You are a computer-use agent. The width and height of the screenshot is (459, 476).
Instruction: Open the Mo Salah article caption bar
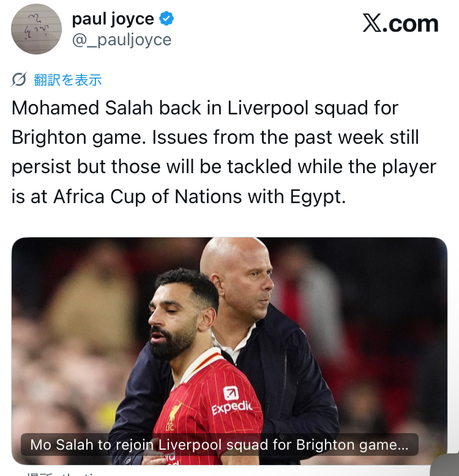[x=220, y=445]
